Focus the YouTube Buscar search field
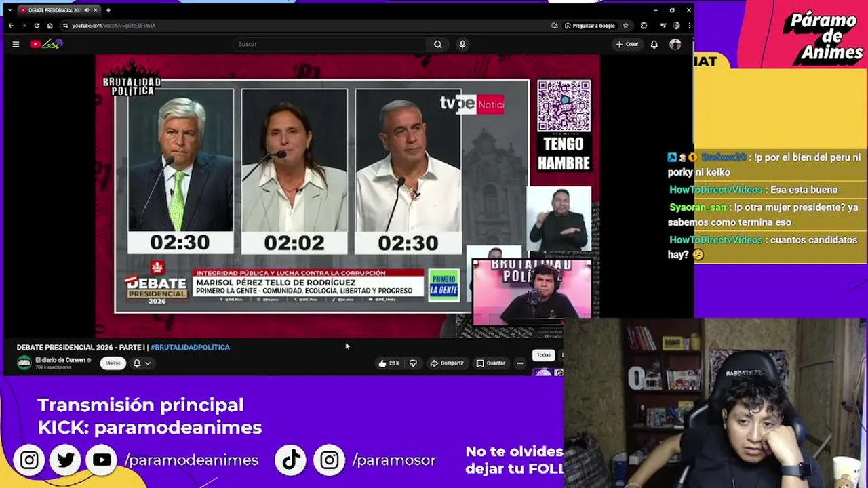Image resolution: width=868 pixels, height=488 pixels. (329, 44)
